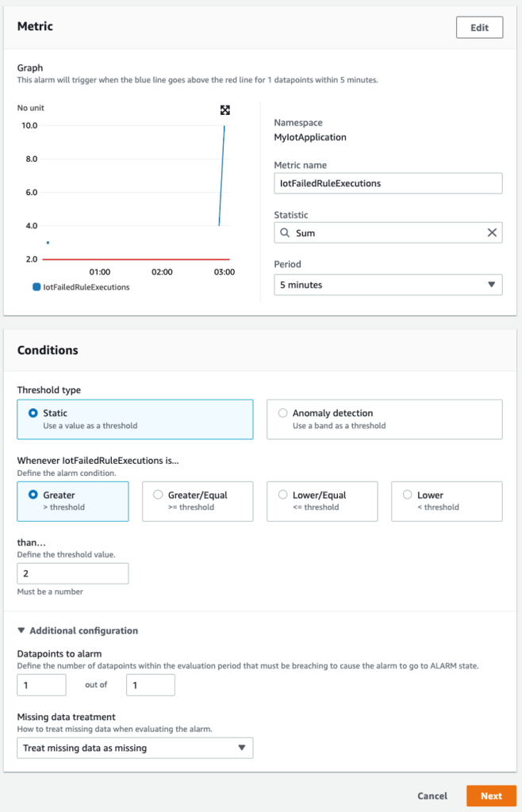Cancel the alarm configuration
Viewport: 522px width, 812px height.
[432, 796]
